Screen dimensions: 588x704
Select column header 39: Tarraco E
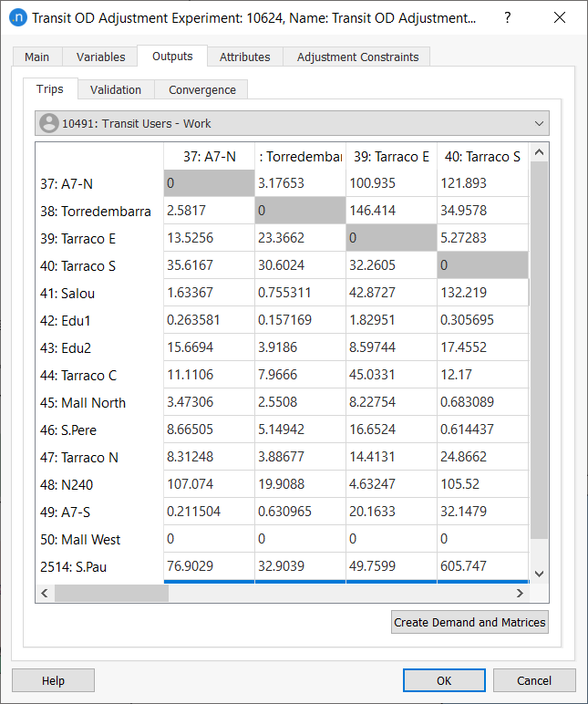pos(391,156)
